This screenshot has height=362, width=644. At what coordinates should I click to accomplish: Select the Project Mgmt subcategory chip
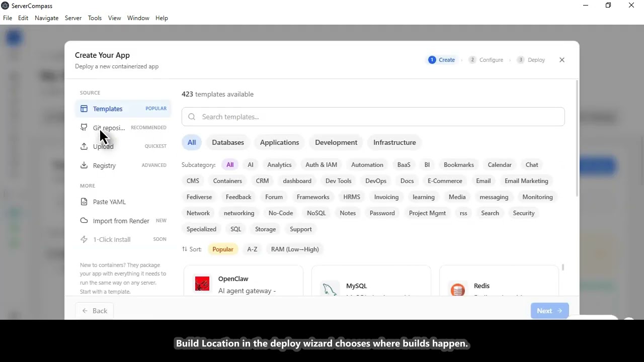[x=427, y=213]
